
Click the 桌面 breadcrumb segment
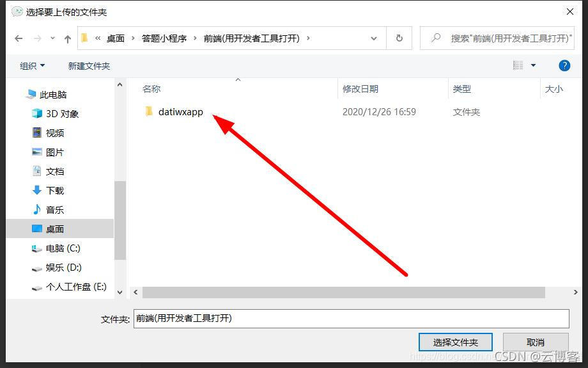(116, 38)
